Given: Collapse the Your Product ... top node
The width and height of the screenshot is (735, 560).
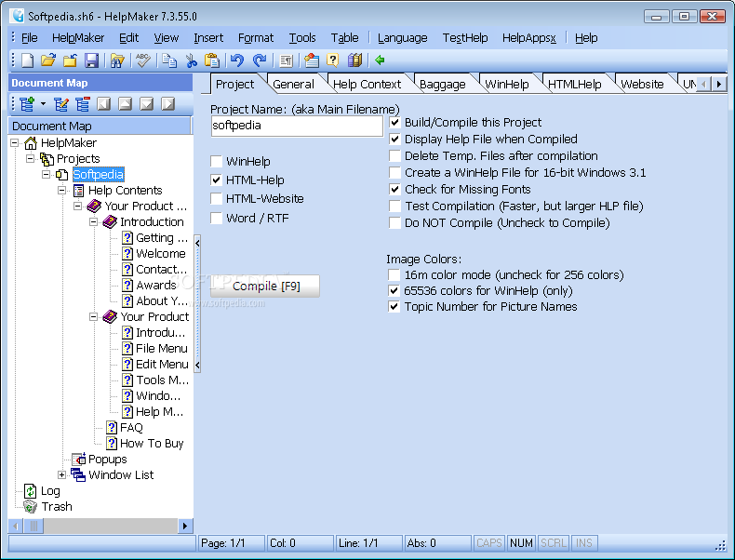Looking at the screenshot, I should click(x=77, y=206).
